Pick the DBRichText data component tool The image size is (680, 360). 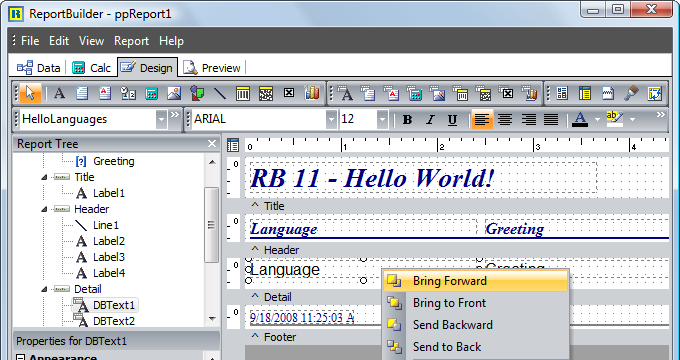tap(392, 93)
